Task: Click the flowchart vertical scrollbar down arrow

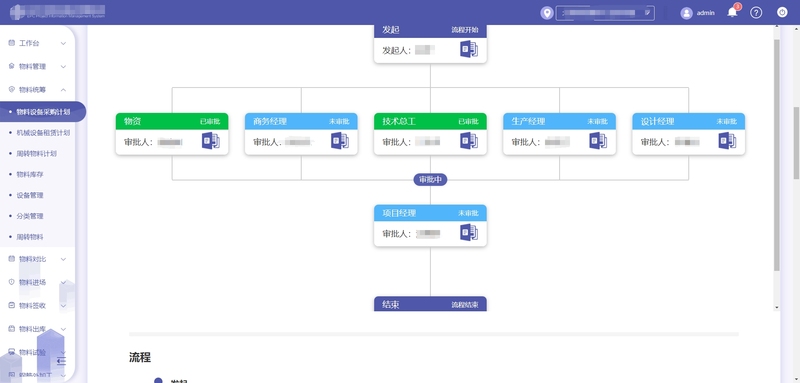Action: pos(777,307)
